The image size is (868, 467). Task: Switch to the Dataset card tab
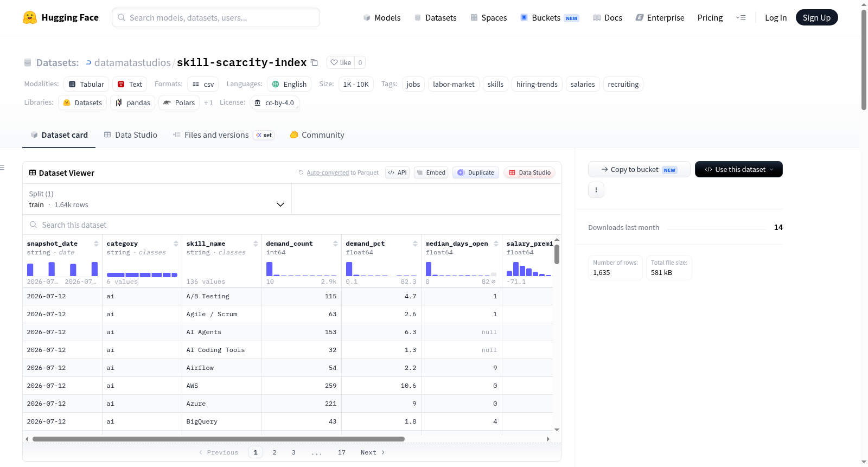pyautogui.click(x=59, y=135)
